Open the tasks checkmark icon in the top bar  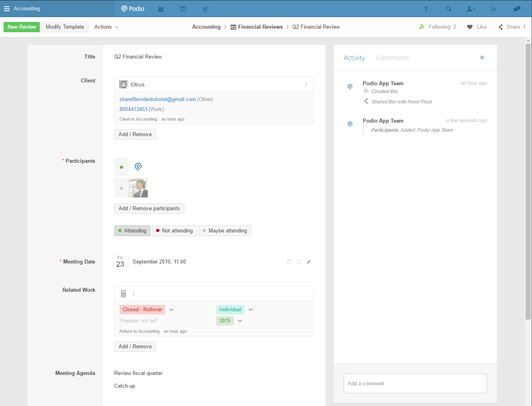[205, 9]
